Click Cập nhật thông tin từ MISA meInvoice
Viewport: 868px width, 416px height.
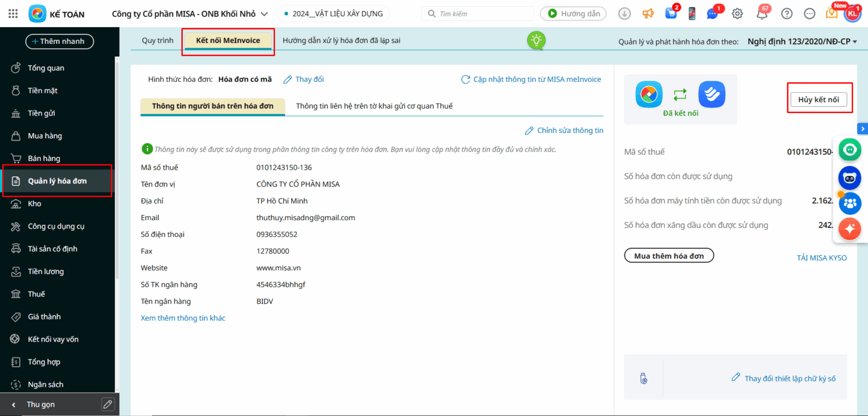(531, 79)
